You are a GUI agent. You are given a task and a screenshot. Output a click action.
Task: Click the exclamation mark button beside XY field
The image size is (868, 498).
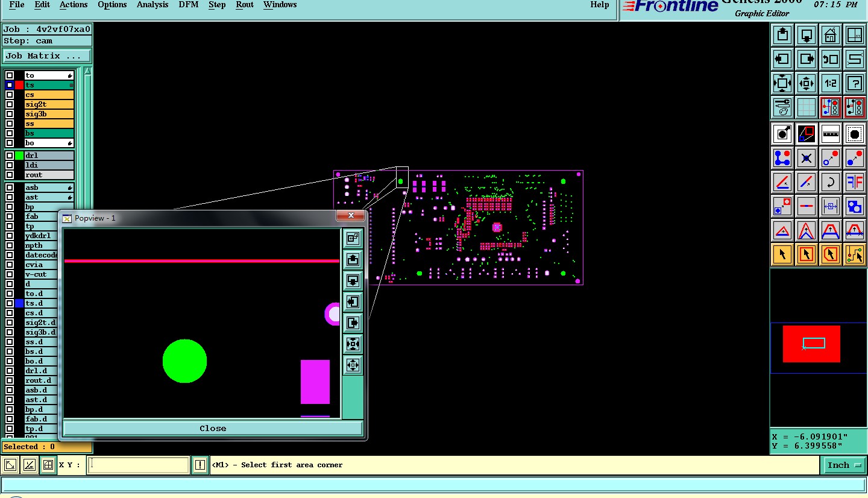point(200,465)
